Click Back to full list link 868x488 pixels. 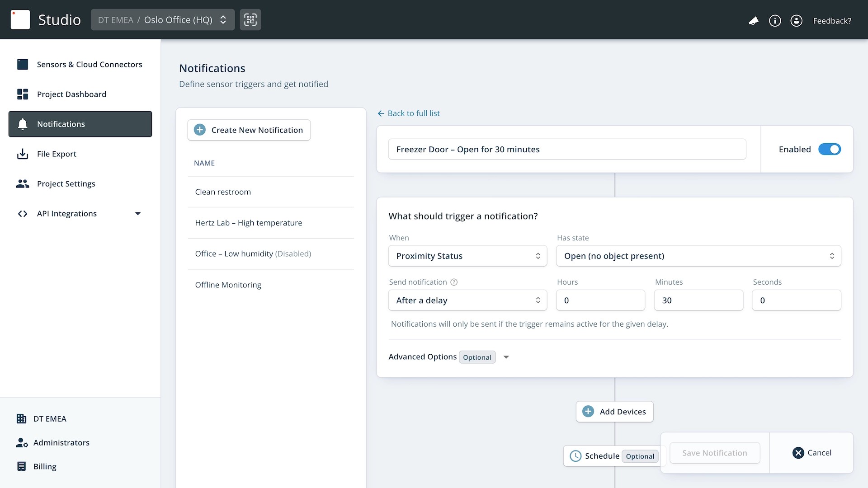(x=409, y=113)
